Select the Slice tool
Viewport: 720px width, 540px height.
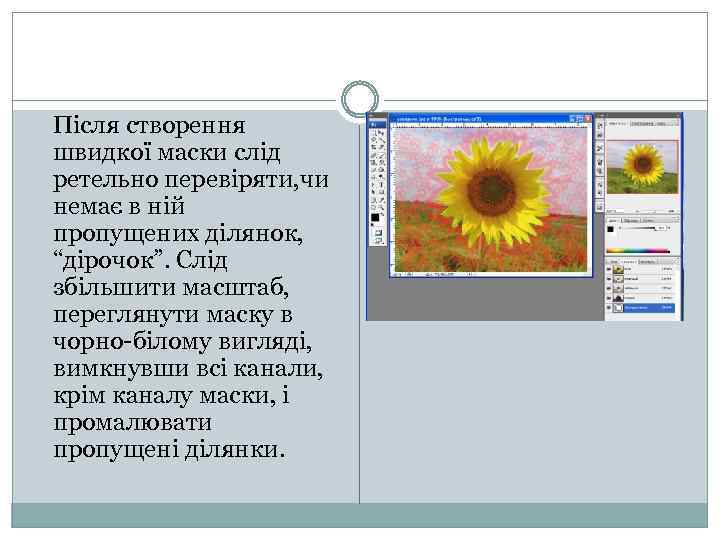tap(381, 147)
